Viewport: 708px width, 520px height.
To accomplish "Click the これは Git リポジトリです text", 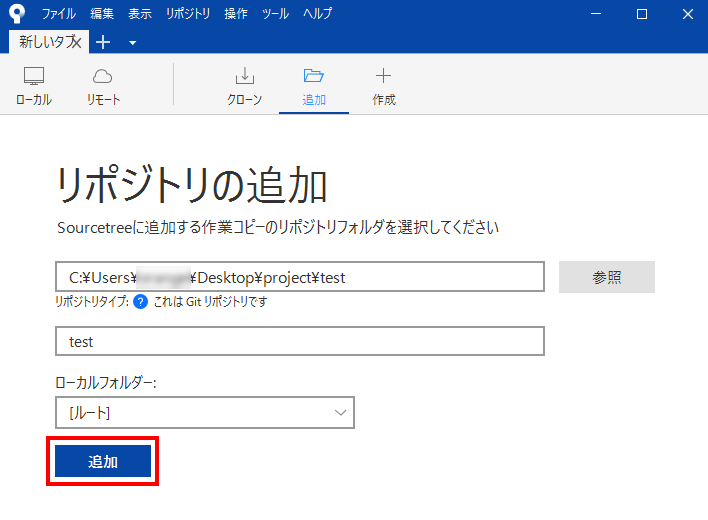I will 210,302.
